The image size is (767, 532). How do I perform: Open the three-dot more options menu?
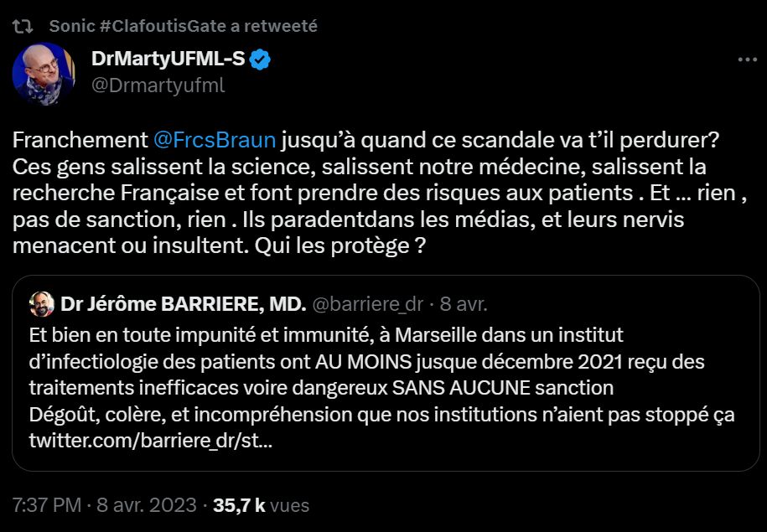(x=746, y=60)
